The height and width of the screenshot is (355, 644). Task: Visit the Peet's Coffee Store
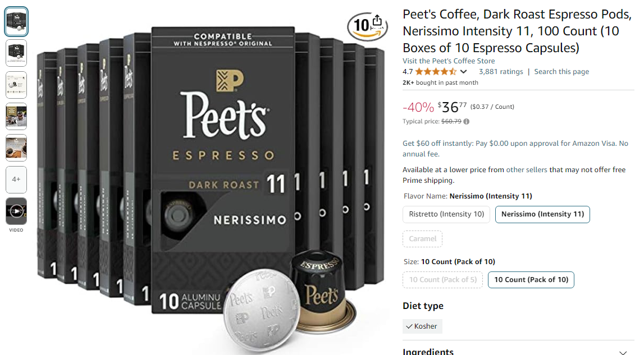pyautogui.click(x=449, y=61)
